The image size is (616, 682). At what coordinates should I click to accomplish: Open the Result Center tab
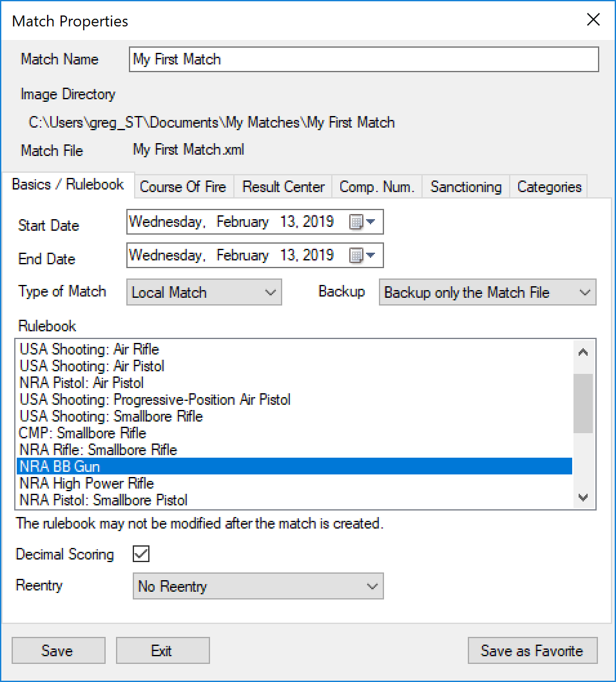click(283, 187)
